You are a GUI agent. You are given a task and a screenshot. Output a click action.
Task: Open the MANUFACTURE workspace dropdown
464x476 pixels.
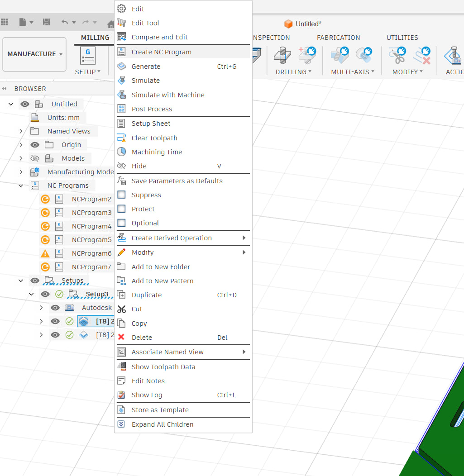(x=34, y=54)
